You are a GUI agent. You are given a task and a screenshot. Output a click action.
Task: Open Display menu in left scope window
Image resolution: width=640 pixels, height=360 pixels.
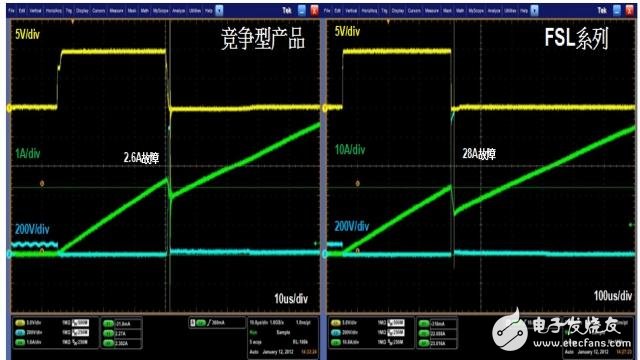click(x=82, y=11)
